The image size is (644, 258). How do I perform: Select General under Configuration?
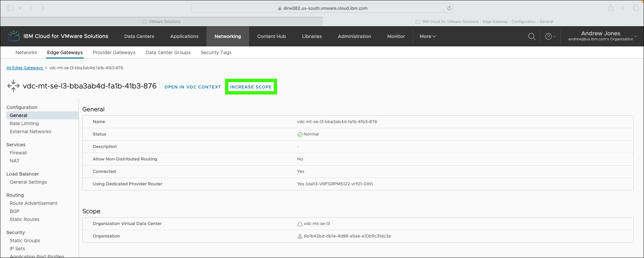coord(42,115)
